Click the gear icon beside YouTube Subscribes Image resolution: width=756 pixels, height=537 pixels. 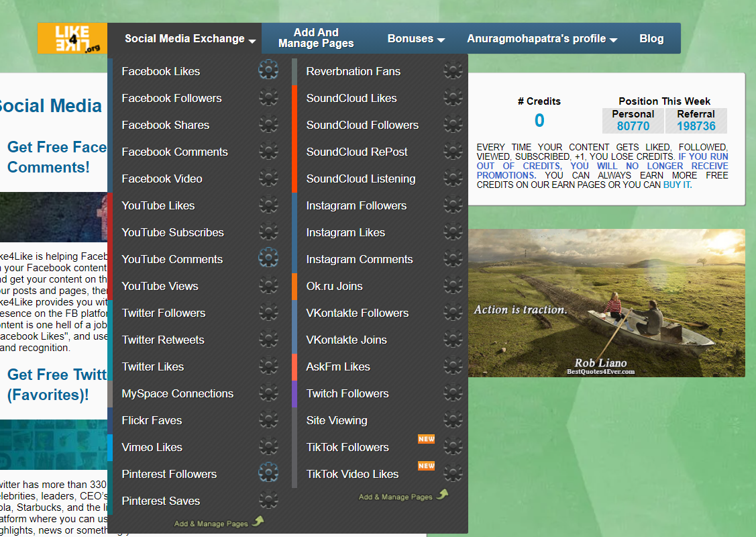coord(268,232)
